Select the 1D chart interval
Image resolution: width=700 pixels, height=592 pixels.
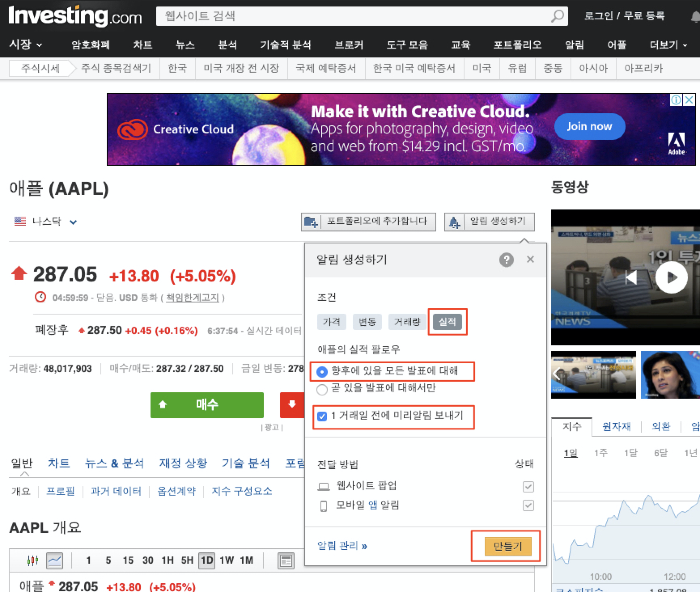[207, 560]
